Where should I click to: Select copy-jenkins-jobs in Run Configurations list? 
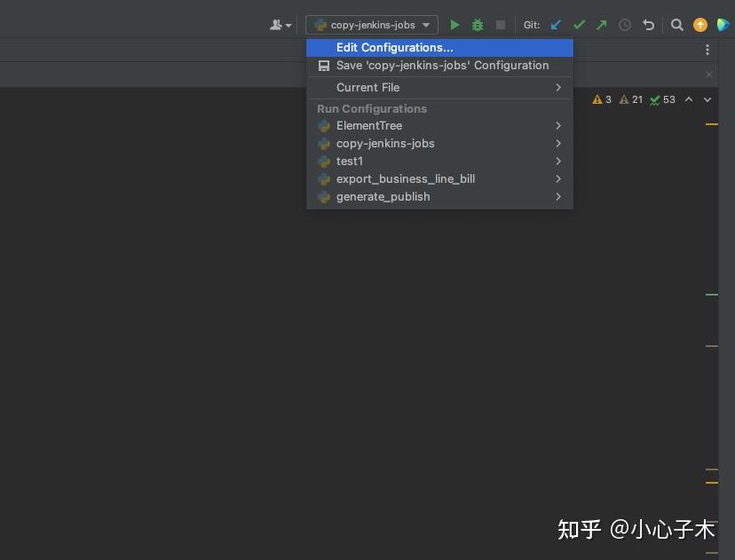coord(439,144)
